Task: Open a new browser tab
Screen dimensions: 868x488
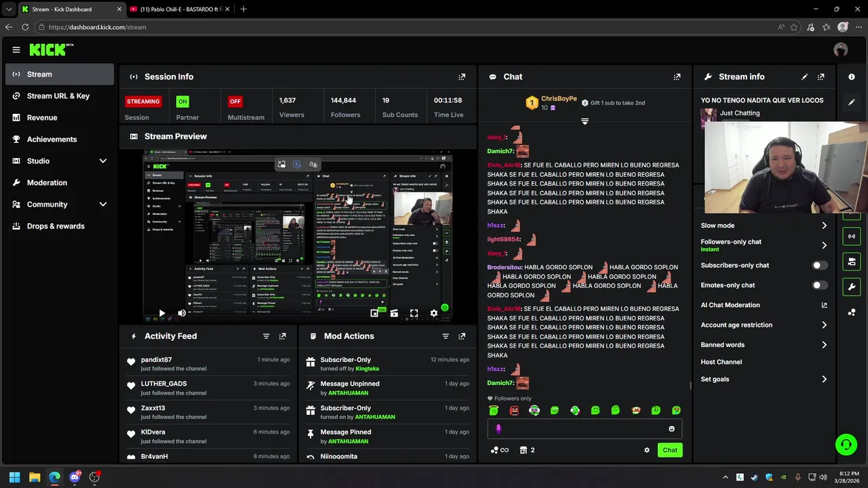Action: tap(243, 9)
